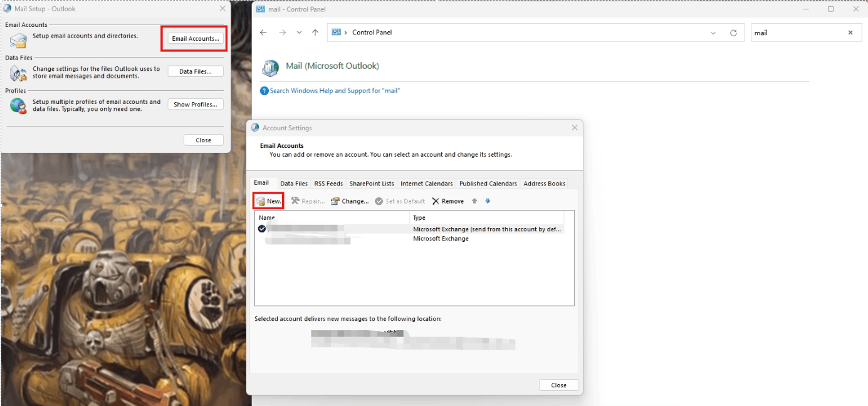
Task: Open Mail (Microsoft Outlook) link
Action: (x=332, y=66)
